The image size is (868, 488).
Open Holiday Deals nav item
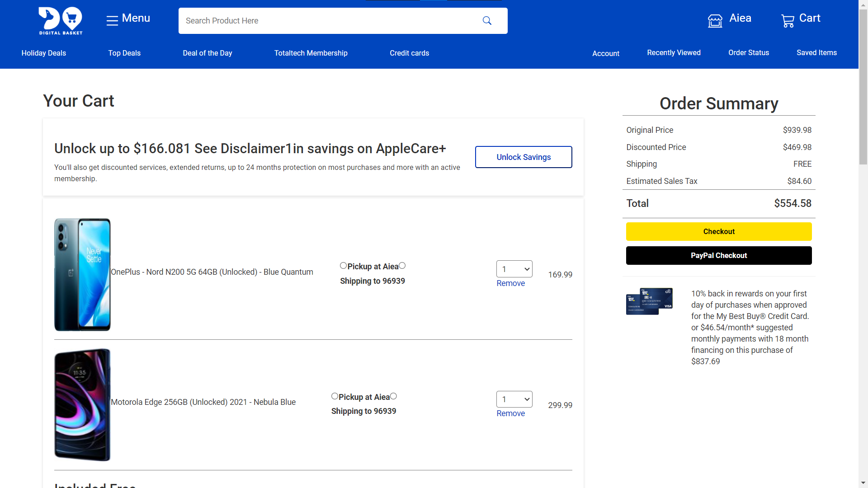pyautogui.click(x=44, y=53)
